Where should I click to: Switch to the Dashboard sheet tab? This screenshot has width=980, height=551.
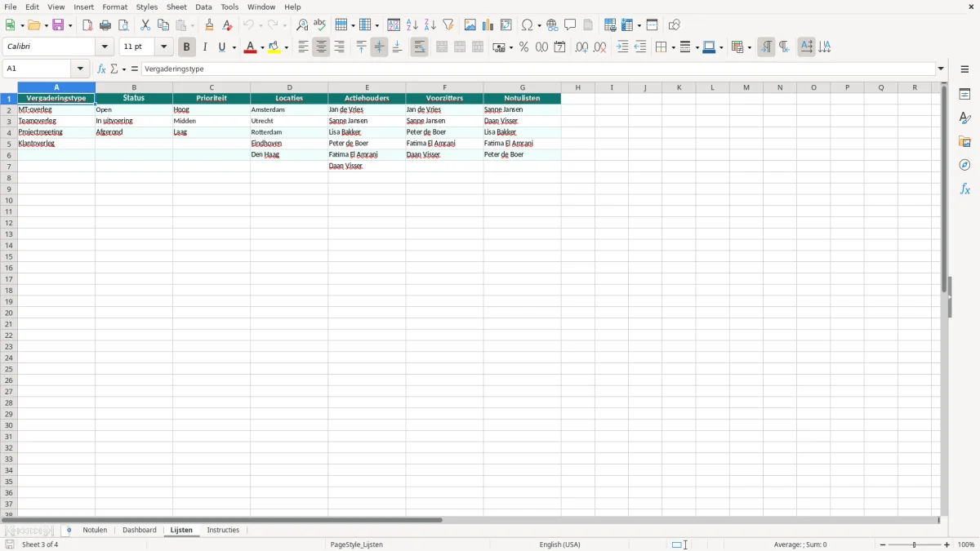[140, 530]
